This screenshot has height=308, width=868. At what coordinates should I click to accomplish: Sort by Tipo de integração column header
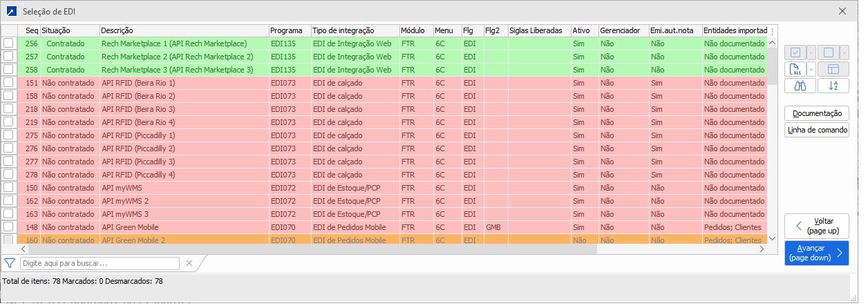tap(355, 31)
